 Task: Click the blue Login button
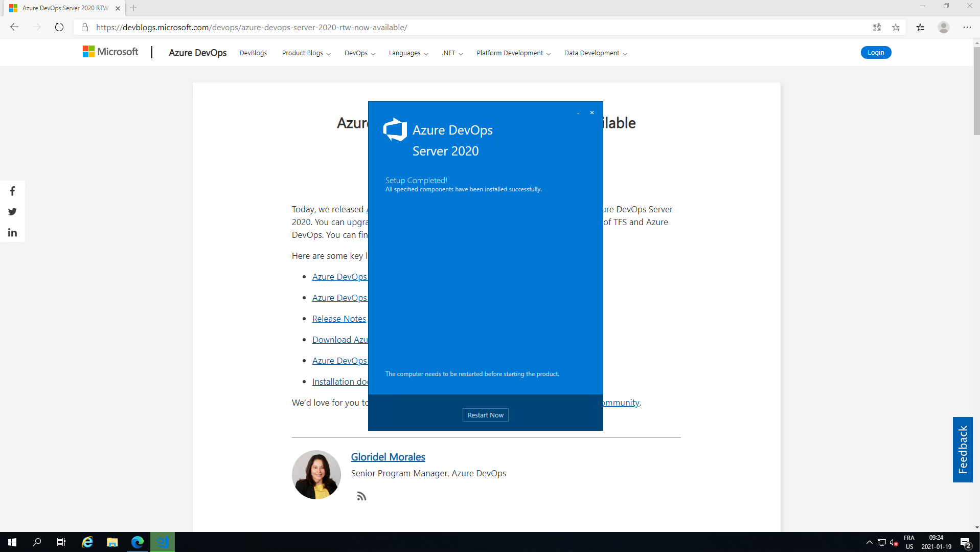pyautogui.click(x=875, y=53)
